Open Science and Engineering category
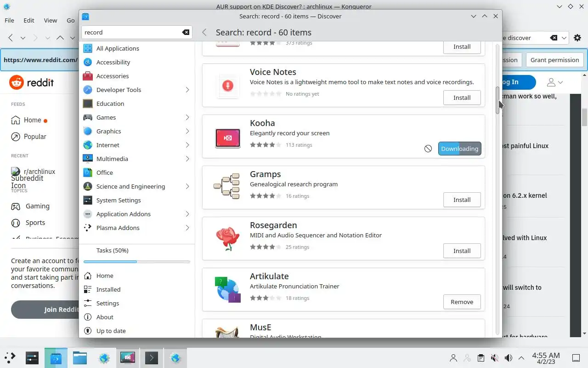 [x=137, y=186]
